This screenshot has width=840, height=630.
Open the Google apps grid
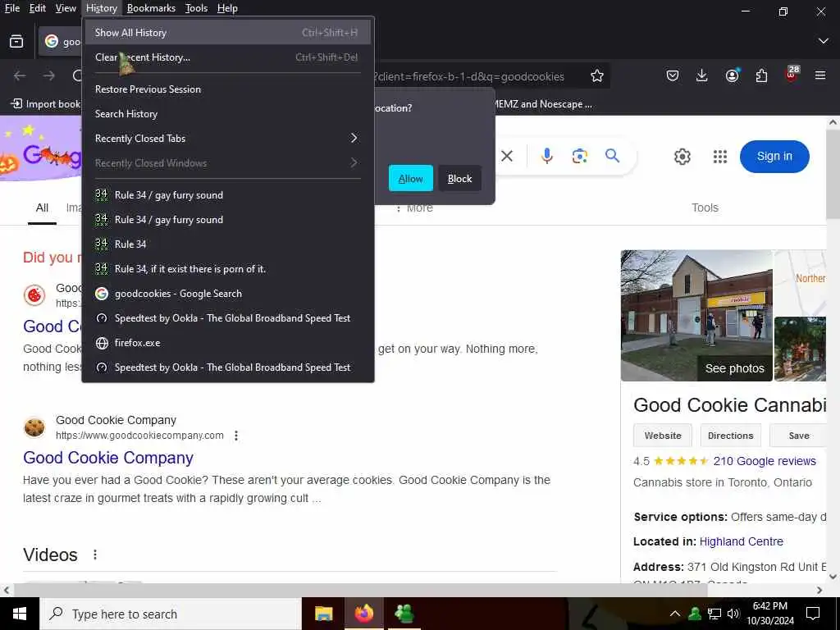[x=720, y=157]
